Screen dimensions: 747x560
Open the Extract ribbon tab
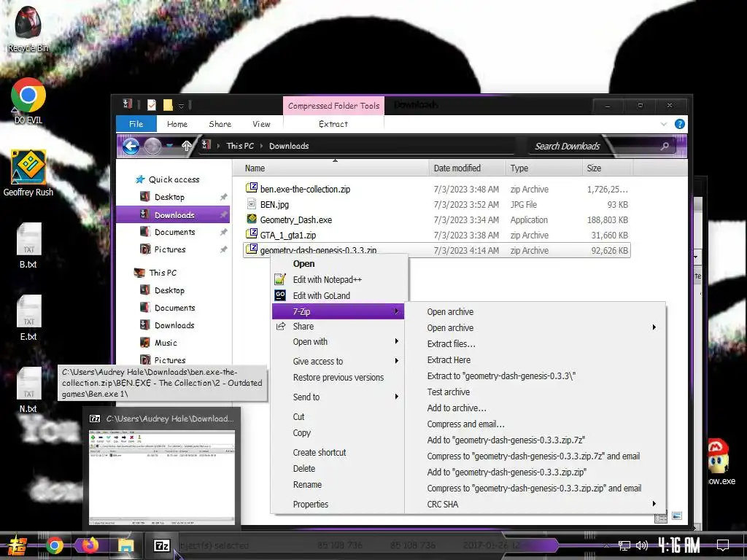[333, 124]
